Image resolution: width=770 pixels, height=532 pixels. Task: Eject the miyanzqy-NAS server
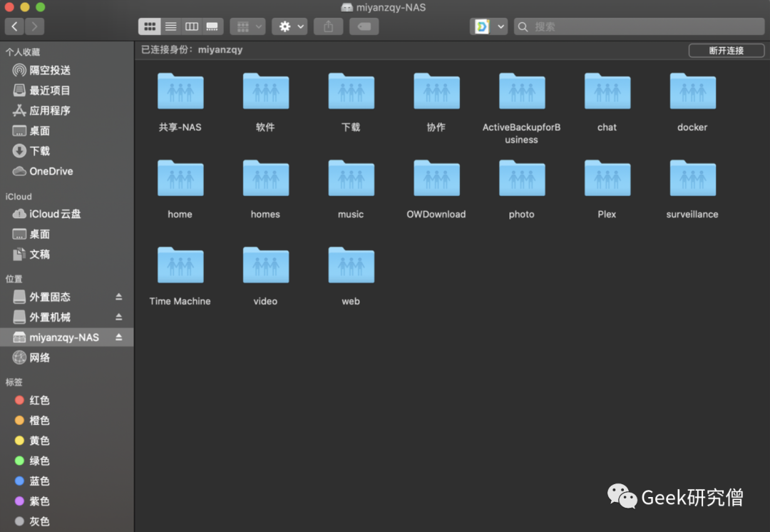pos(119,337)
